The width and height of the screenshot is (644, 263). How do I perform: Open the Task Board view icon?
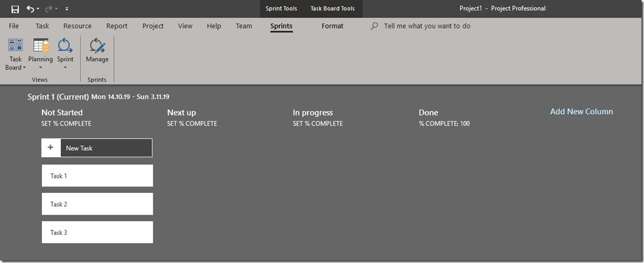tap(15, 46)
